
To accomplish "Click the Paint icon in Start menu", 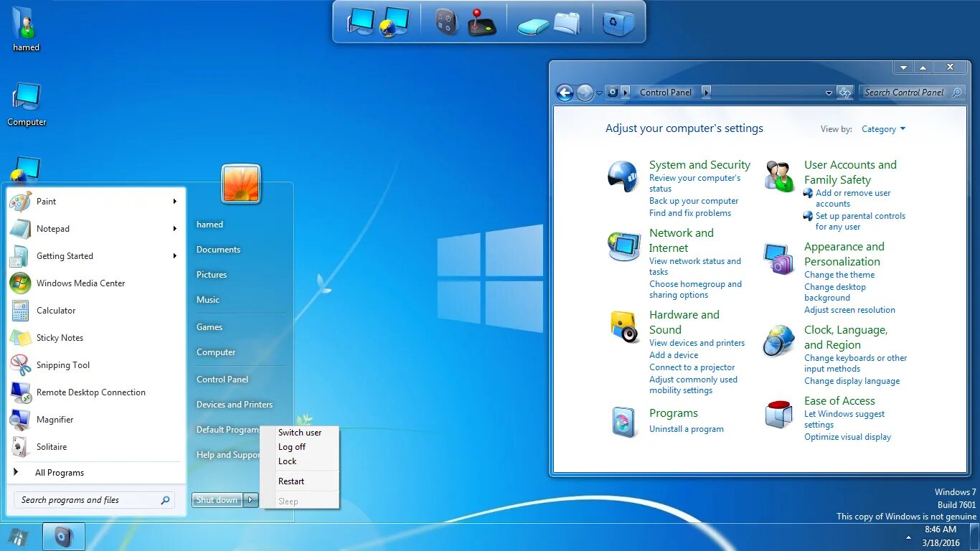I will pos(20,202).
